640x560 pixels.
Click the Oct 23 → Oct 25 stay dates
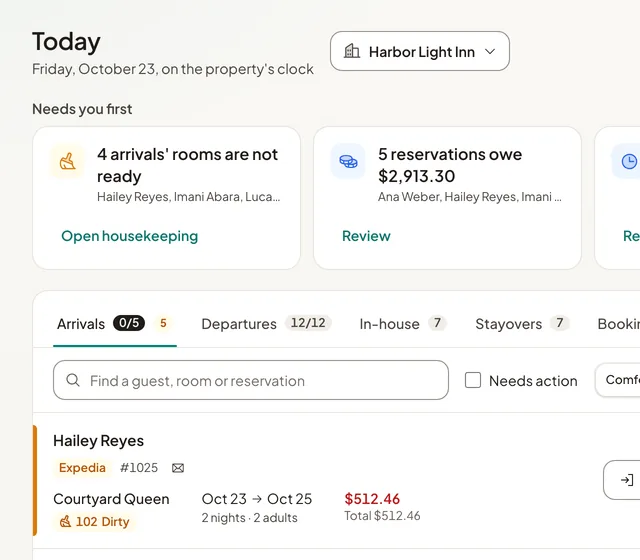pyautogui.click(x=256, y=499)
